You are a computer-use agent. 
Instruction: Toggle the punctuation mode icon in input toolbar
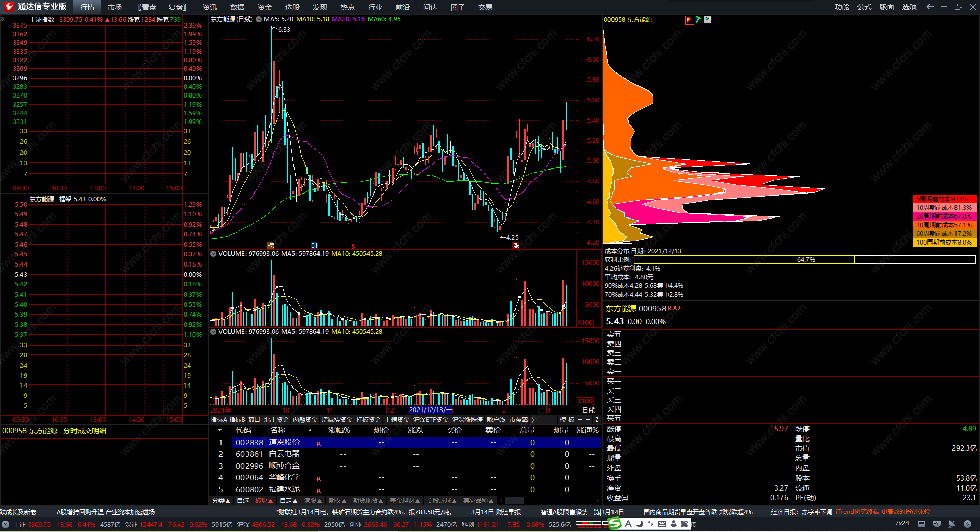(650, 524)
